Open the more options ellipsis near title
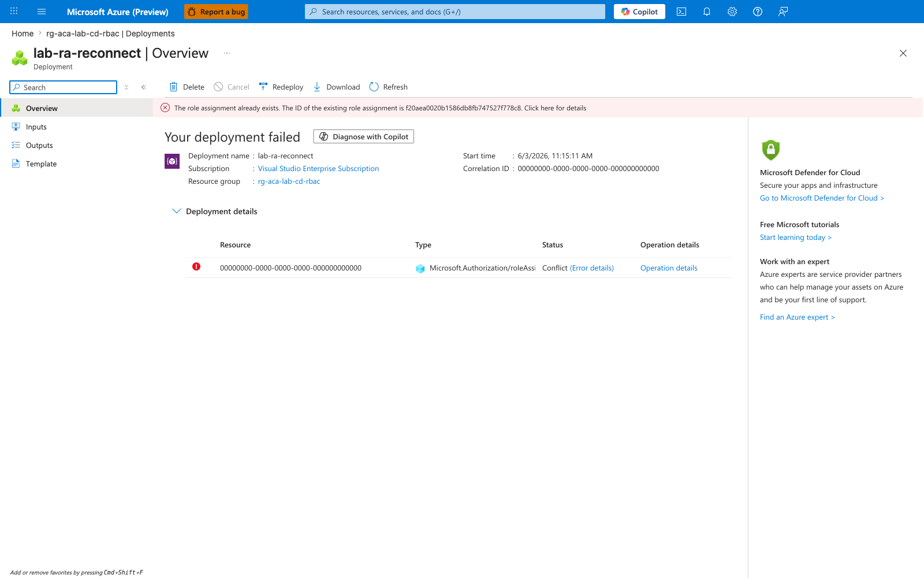This screenshot has width=924, height=578. tap(227, 53)
